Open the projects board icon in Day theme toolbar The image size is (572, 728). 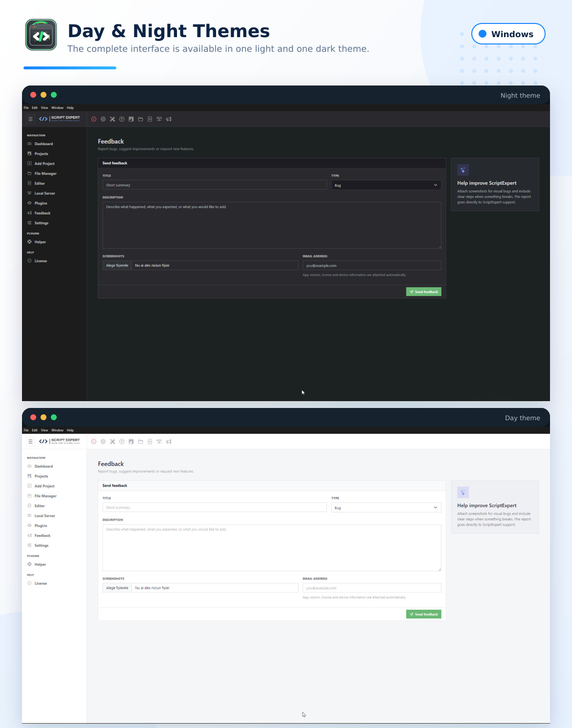pyautogui.click(x=131, y=442)
